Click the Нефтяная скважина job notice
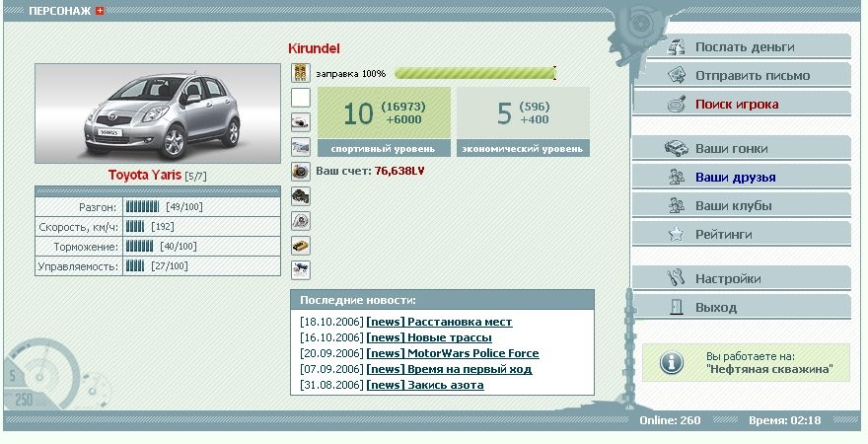868x444 pixels. click(x=746, y=363)
